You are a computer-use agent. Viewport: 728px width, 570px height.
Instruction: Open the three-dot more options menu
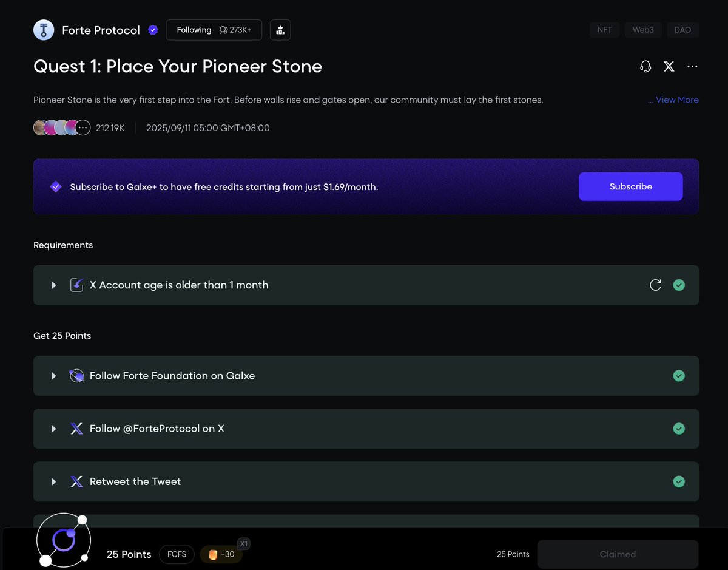point(692,67)
